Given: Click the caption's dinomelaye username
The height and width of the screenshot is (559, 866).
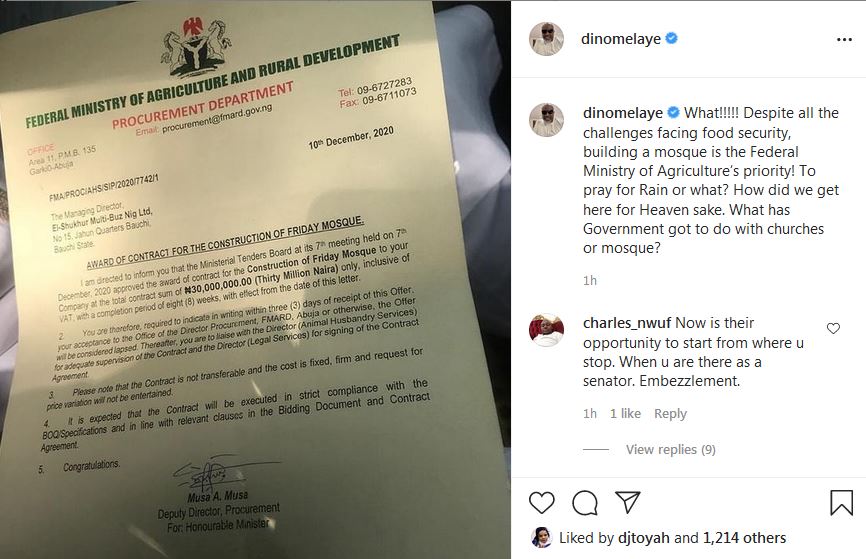Looking at the screenshot, I should click(x=623, y=113).
